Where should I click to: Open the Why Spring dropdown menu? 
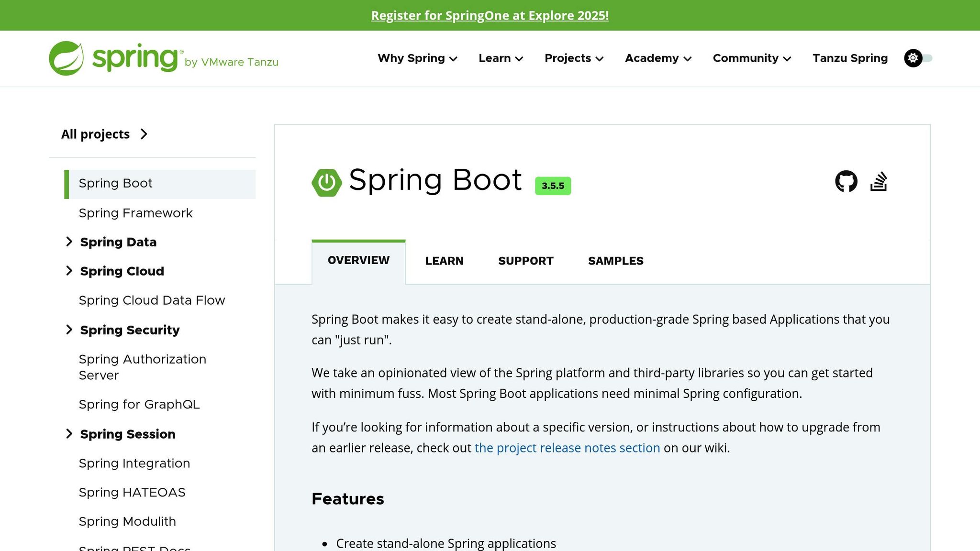417,58
